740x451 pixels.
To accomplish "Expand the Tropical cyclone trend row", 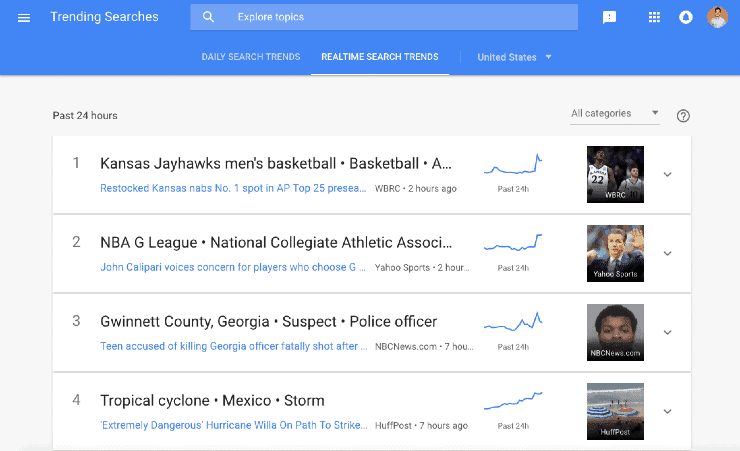I will (x=668, y=411).
